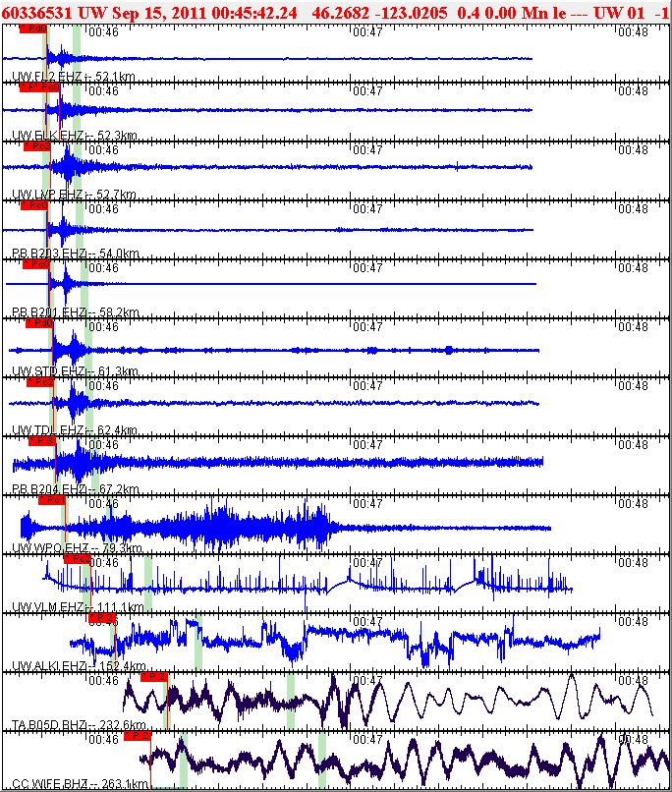Click the P 2 pick flag on the WIFE trace

tap(138, 736)
